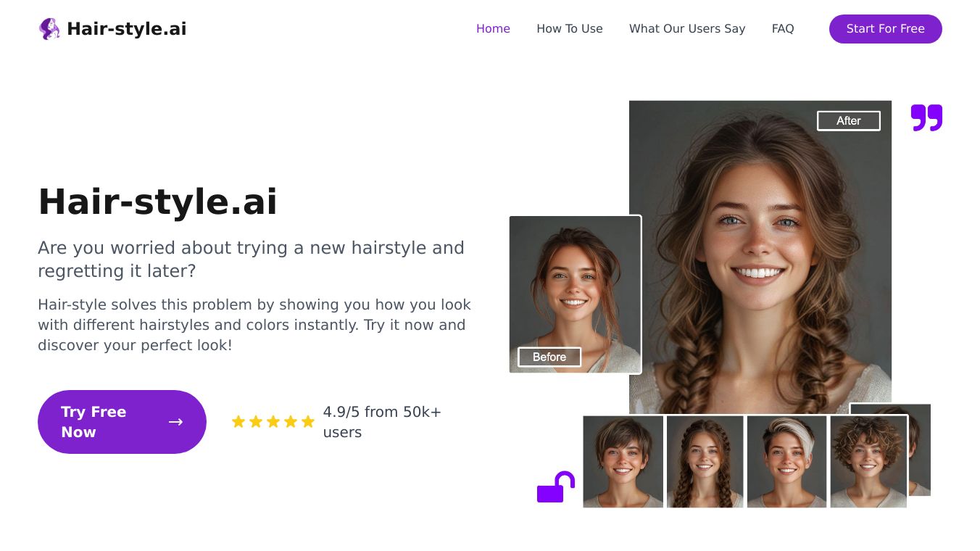Click the Hair-style.ai header brand text
Screen dimensions: 980x551
127,29
